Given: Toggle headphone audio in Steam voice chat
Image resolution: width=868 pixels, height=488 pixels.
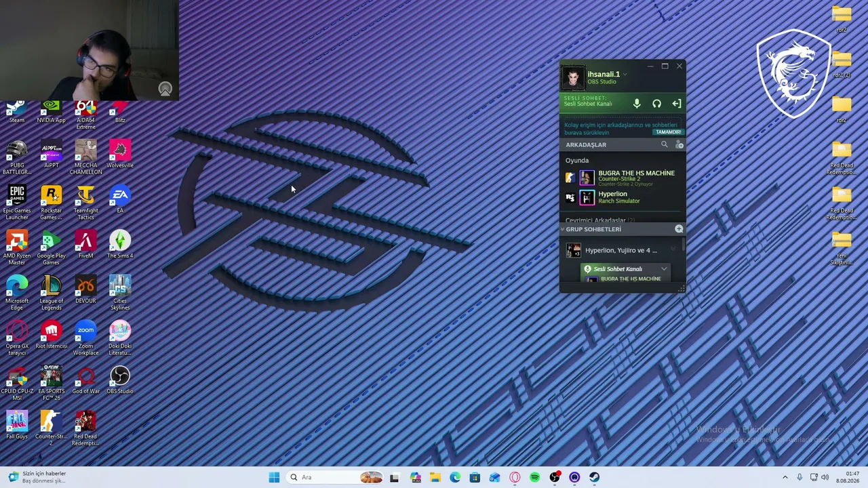Looking at the screenshot, I should (656, 103).
